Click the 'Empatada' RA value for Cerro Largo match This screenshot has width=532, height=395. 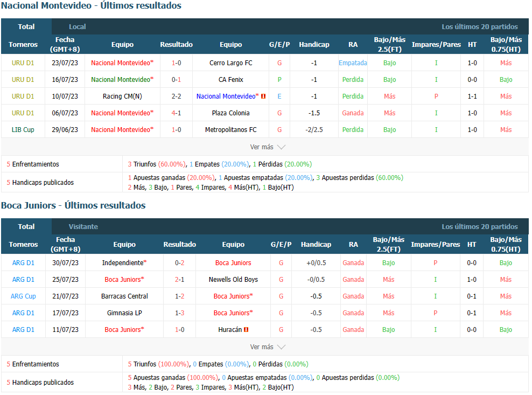353,63
